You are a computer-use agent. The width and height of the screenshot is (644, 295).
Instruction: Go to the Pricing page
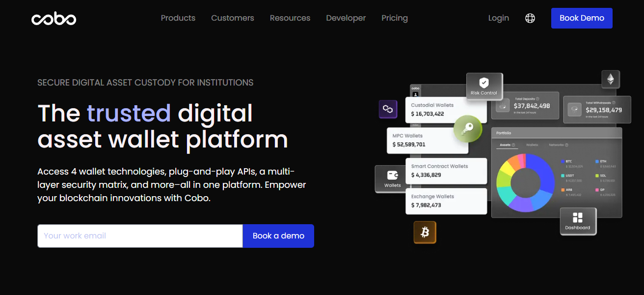click(395, 18)
